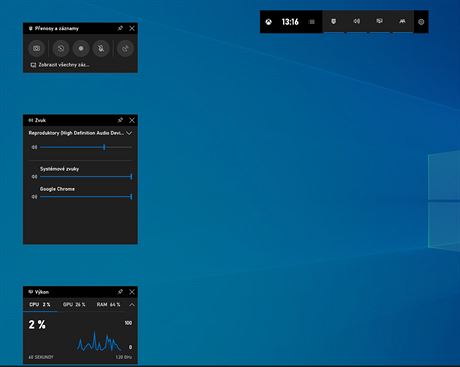Adjust the Google Chrome volume slider

pyautogui.click(x=86, y=197)
